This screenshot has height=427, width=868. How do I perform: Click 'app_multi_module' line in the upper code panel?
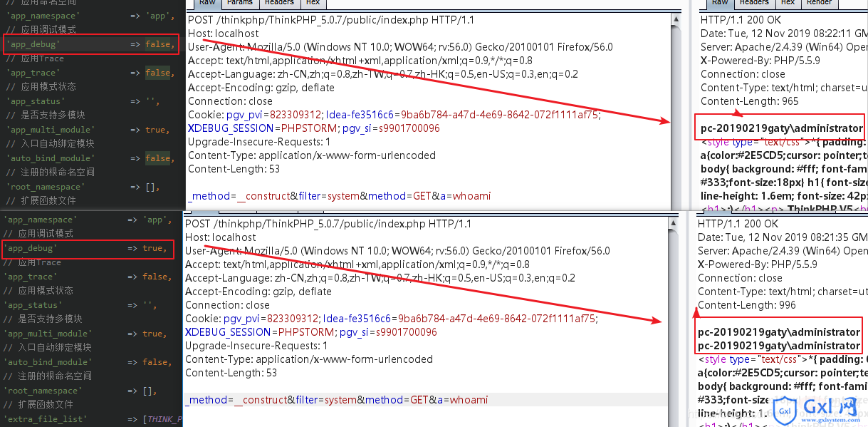pyautogui.click(x=88, y=130)
